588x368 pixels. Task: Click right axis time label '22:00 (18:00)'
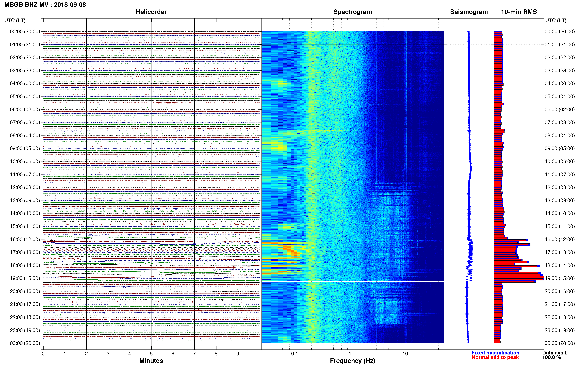coord(560,317)
